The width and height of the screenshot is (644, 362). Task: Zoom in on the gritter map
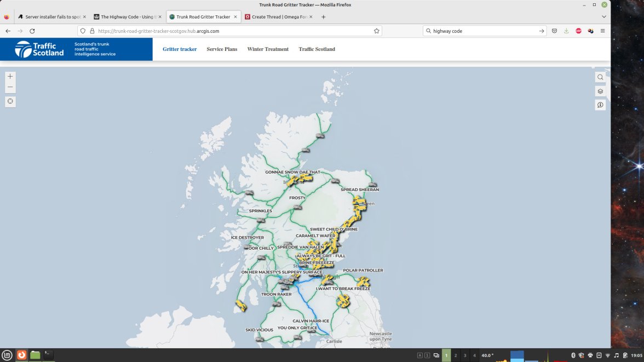pyautogui.click(x=10, y=77)
